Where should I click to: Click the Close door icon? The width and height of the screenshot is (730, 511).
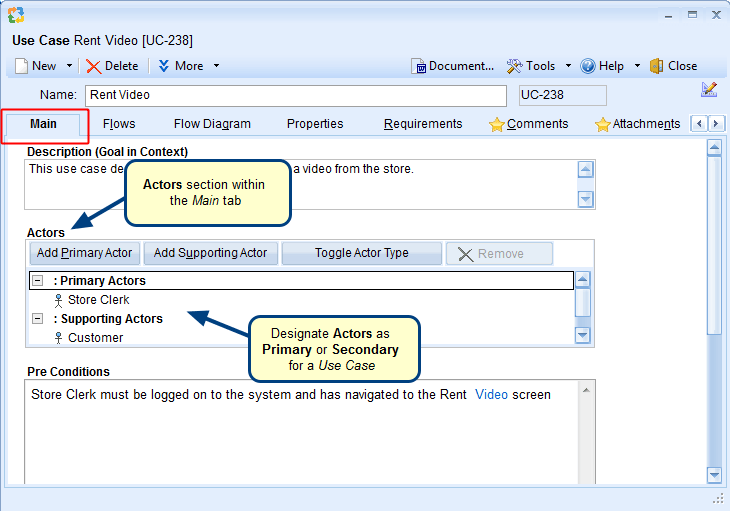click(657, 66)
